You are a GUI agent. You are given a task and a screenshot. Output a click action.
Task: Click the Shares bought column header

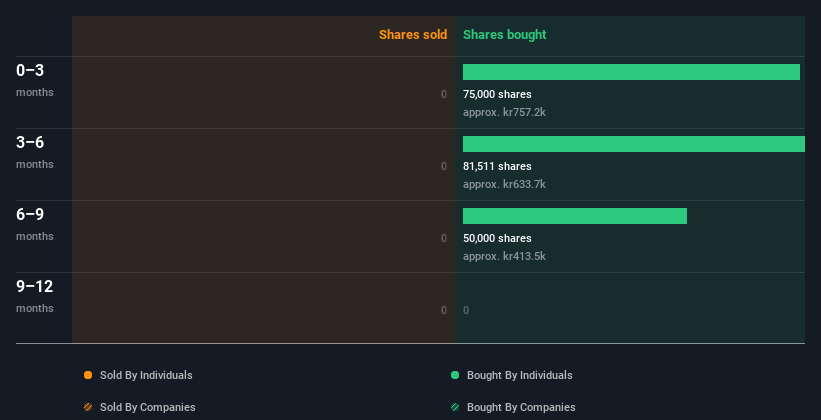505,35
